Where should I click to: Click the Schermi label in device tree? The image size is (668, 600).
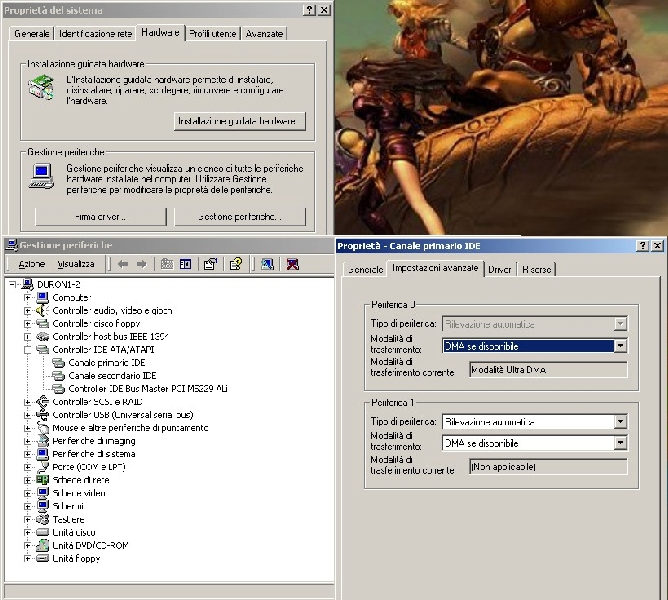pyautogui.click(x=68, y=506)
